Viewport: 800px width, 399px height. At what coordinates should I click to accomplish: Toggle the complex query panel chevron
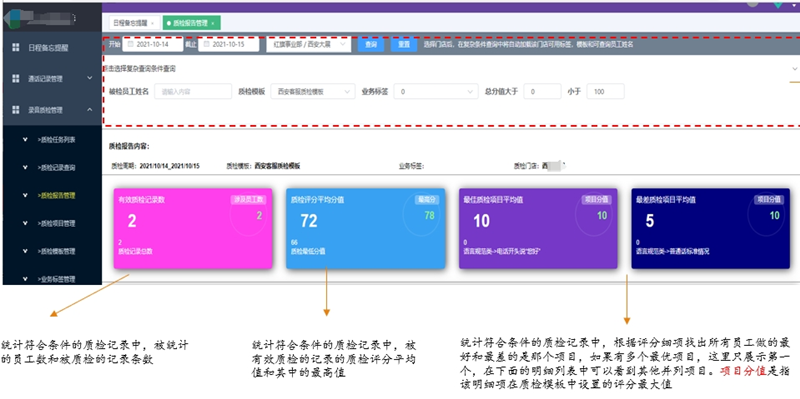794,68
